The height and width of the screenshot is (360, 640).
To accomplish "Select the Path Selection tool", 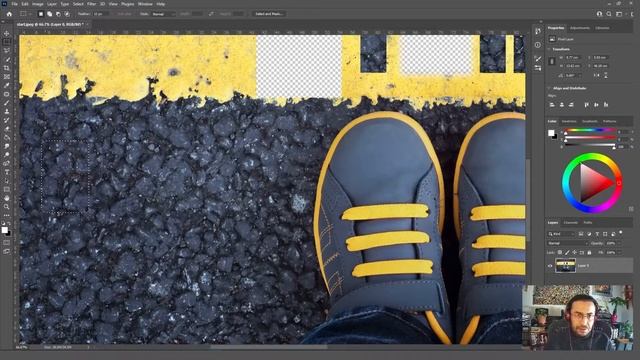I will [7, 181].
